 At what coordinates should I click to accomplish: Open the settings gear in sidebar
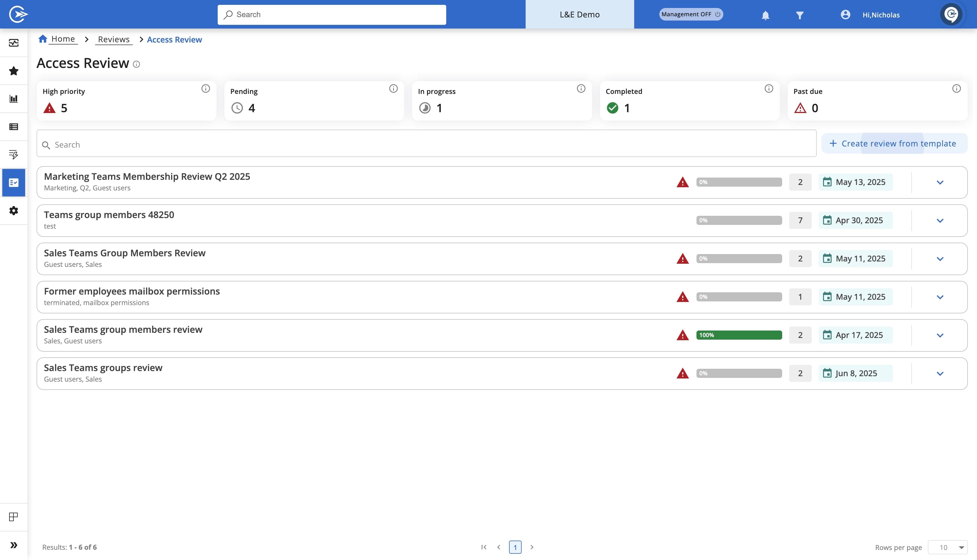14,211
